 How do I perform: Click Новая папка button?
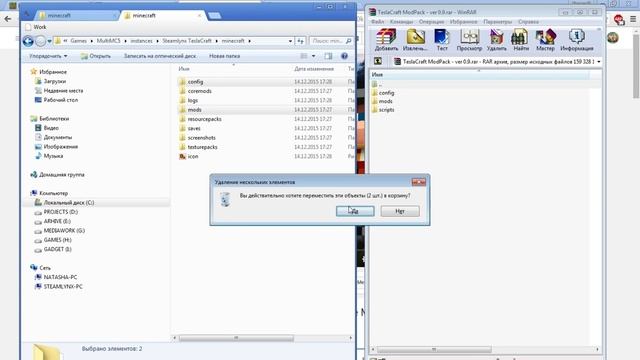tap(224, 56)
